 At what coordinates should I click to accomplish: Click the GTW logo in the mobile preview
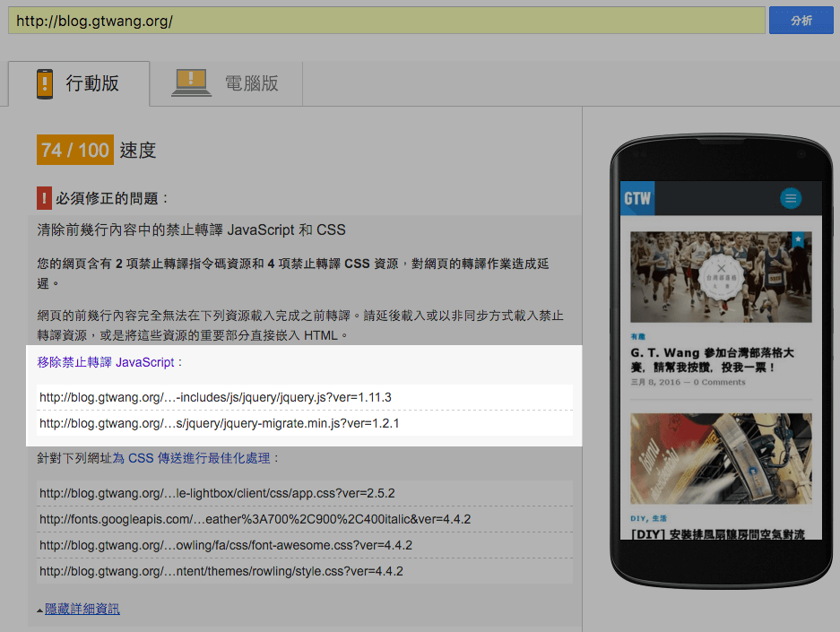tap(637, 199)
